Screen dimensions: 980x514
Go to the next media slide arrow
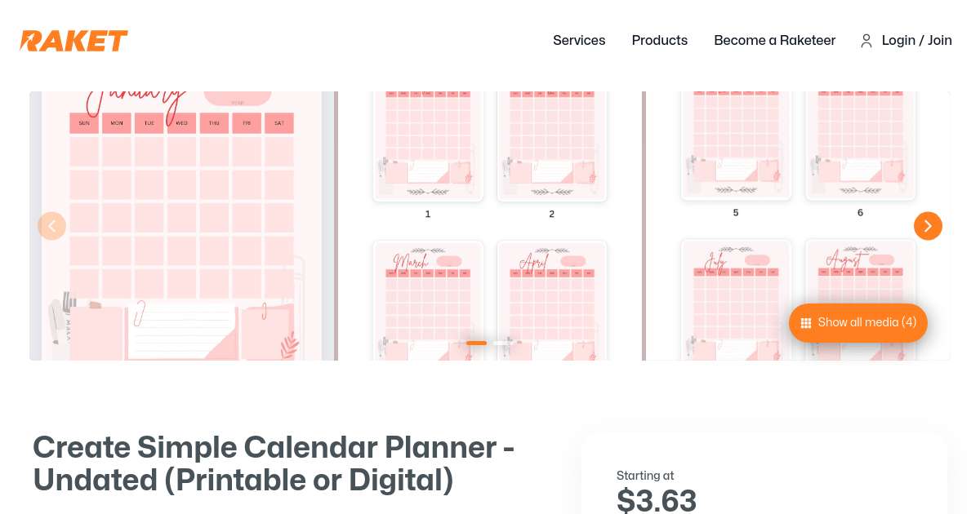(x=928, y=226)
